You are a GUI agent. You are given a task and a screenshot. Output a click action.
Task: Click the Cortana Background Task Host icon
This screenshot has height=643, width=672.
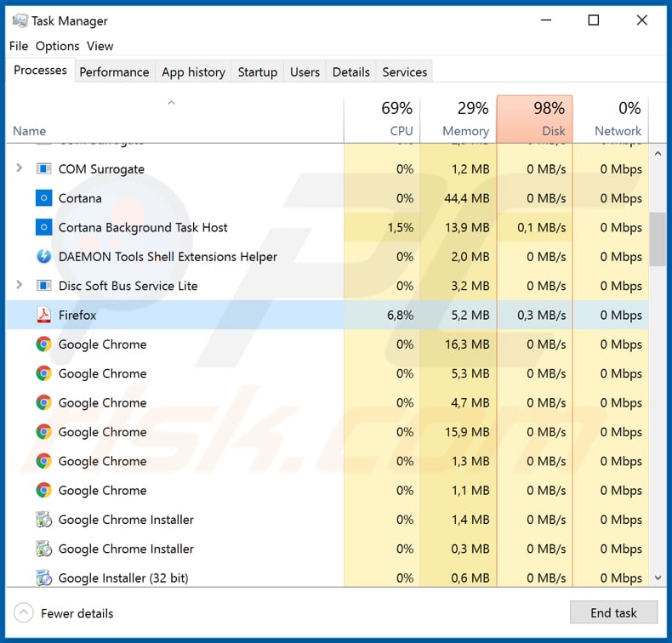pyautogui.click(x=43, y=227)
